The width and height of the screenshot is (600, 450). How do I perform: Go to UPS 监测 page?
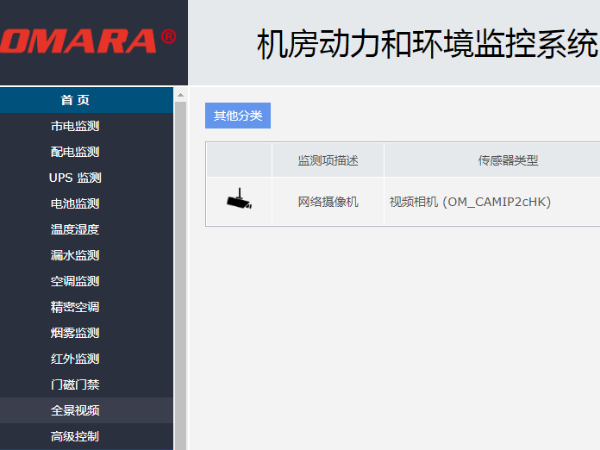[x=75, y=178]
